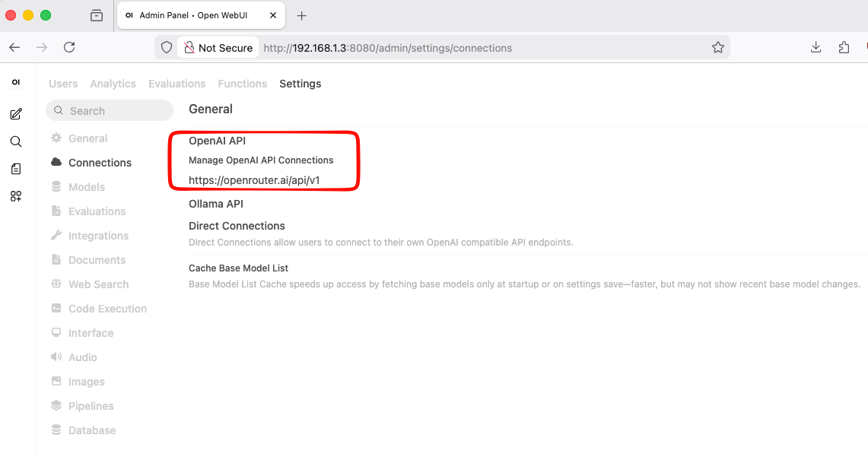Open Notes icon in left sidebar
The width and height of the screenshot is (868, 460).
[x=16, y=169]
